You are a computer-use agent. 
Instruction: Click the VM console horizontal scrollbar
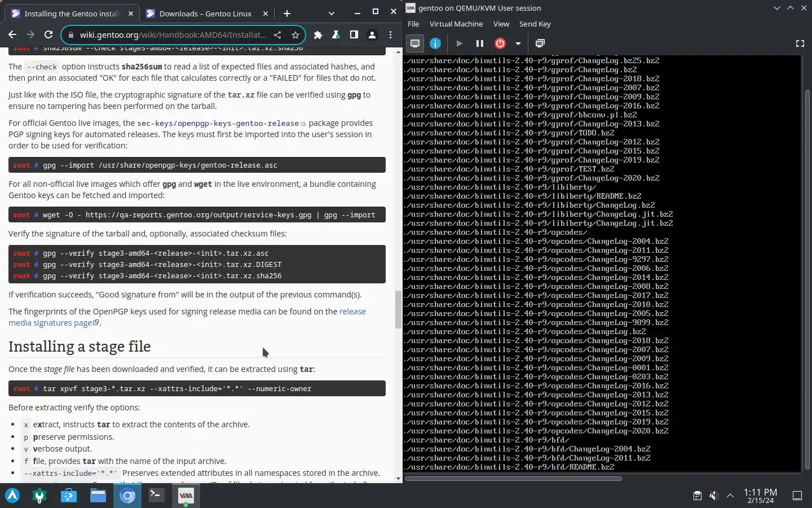[x=513, y=479]
